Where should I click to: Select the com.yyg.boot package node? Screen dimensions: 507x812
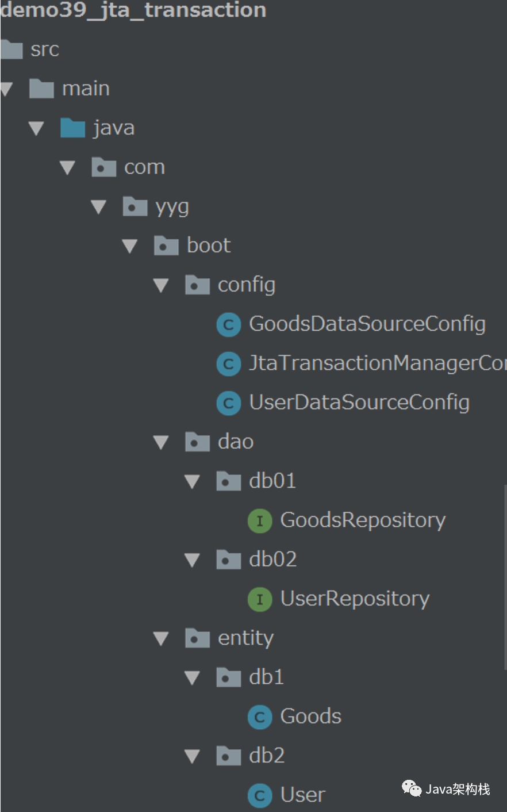point(208,245)
